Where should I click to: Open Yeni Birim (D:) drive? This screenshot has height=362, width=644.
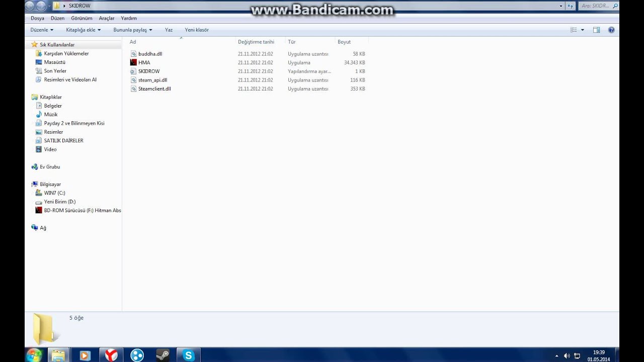(x=59, y=202)
